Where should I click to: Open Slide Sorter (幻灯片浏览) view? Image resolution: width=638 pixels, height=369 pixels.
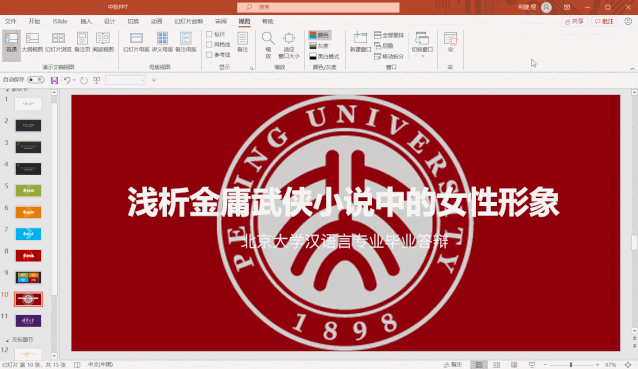pyautogui.click(x=58, y=42)
